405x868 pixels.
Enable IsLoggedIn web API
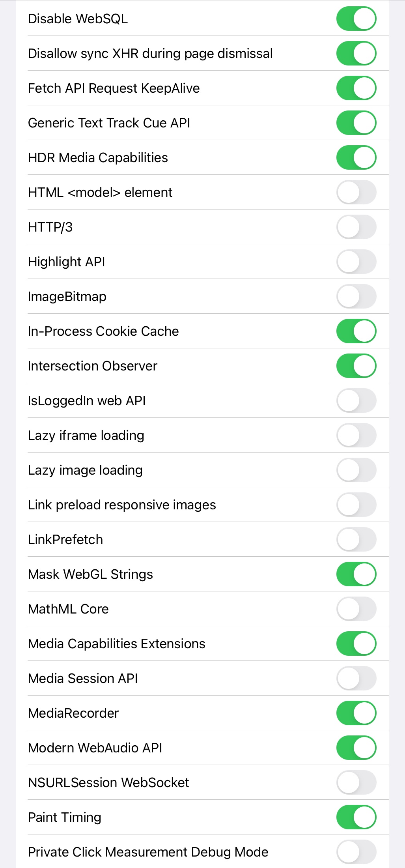356,400
